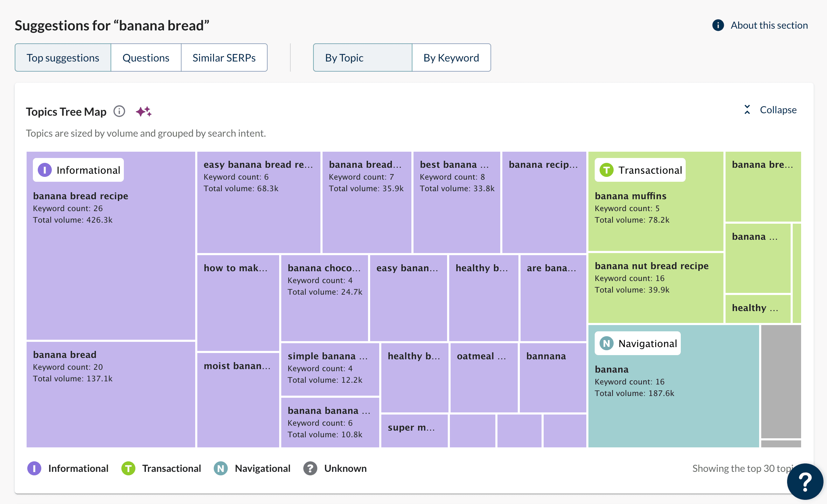The width and height of the screenshot is (827, 504).
Task: Click the Navigational legend icon at bottom
Action: [x=221, y=468]
